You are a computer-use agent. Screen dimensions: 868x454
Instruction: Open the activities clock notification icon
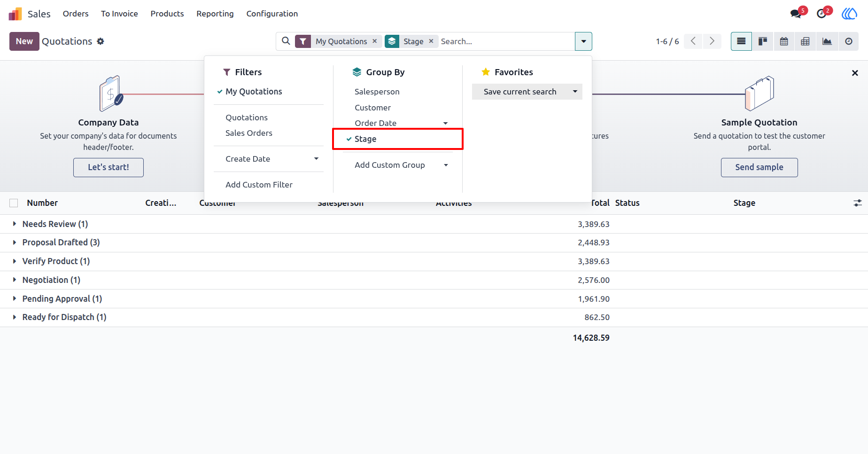click(x=821, y=14)
